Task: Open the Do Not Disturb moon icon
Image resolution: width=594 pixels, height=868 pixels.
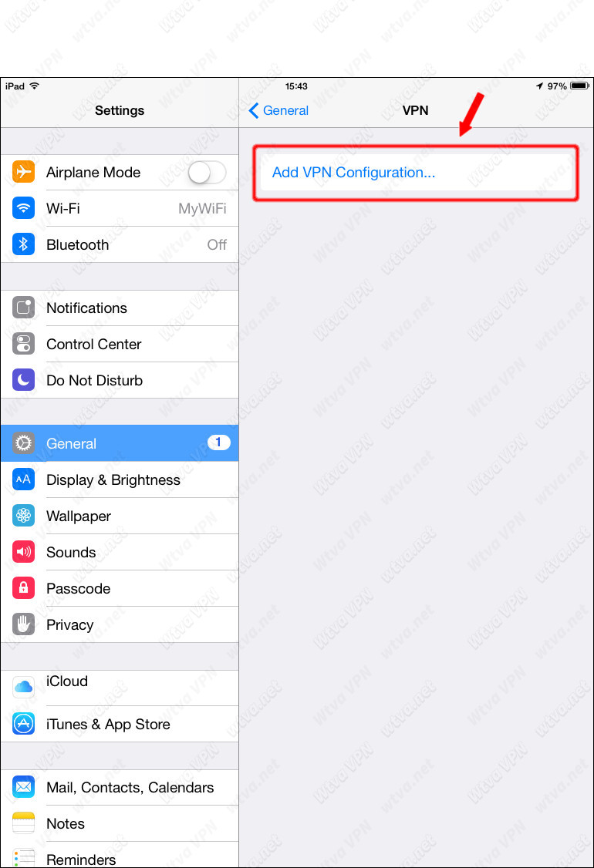Action: pos(23,380)
